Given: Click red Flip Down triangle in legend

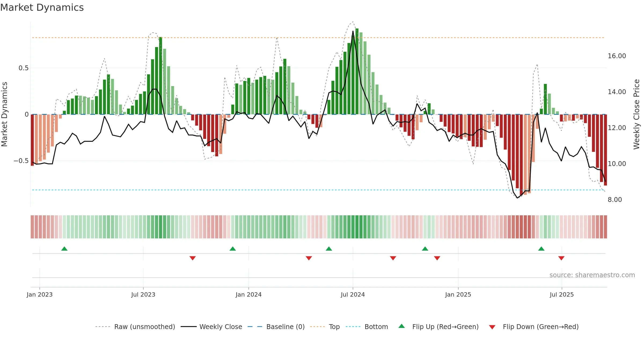Looking at the screenshot, I should (492, 327).
